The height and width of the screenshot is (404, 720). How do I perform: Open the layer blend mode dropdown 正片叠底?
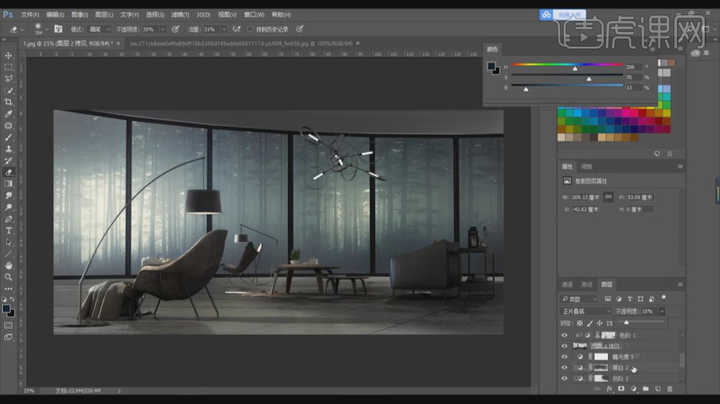[x=585, y=311]
